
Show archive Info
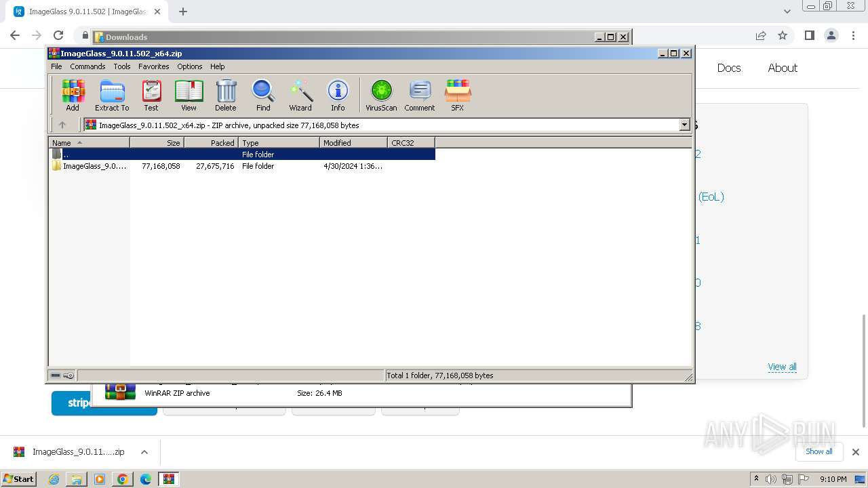click(x=338, y=95)
